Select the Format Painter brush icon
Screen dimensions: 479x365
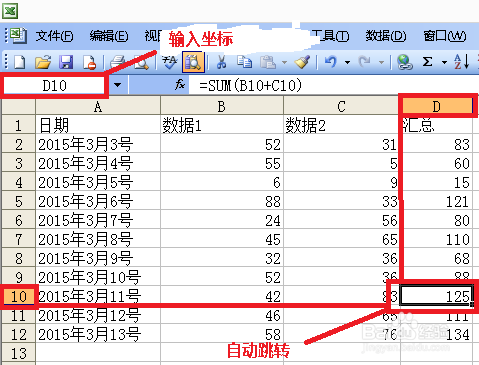[302, 62]
